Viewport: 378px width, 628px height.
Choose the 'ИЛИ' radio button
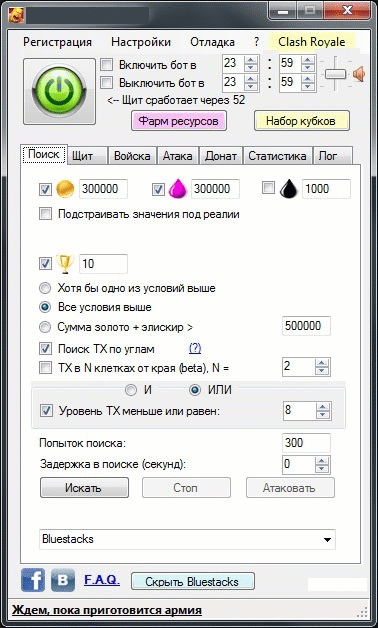pyautogui.click(x=195, y=390)
